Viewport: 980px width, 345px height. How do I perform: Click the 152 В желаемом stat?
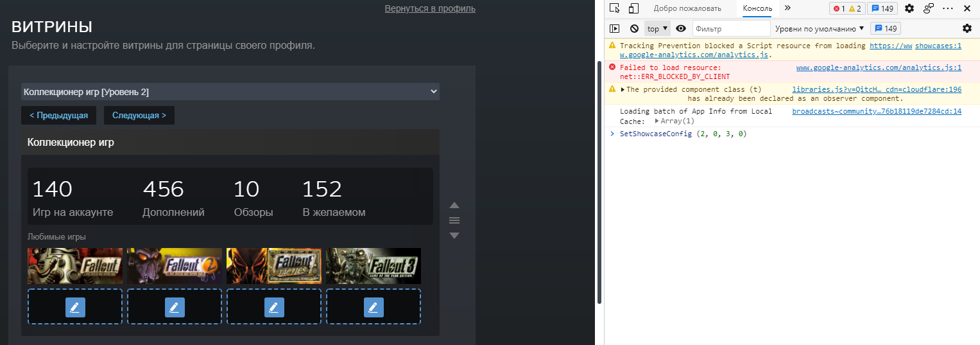coord(334,199)
